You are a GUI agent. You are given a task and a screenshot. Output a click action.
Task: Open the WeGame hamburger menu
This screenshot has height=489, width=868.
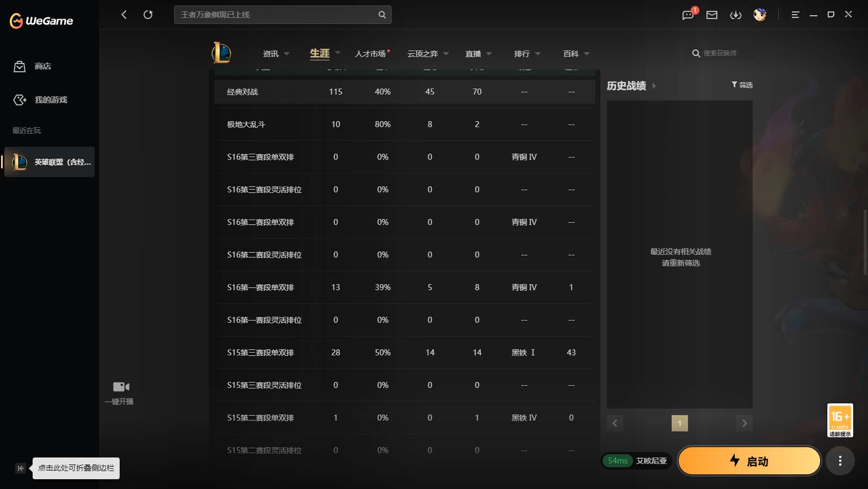pyautogui.click(x=795, y=15)
